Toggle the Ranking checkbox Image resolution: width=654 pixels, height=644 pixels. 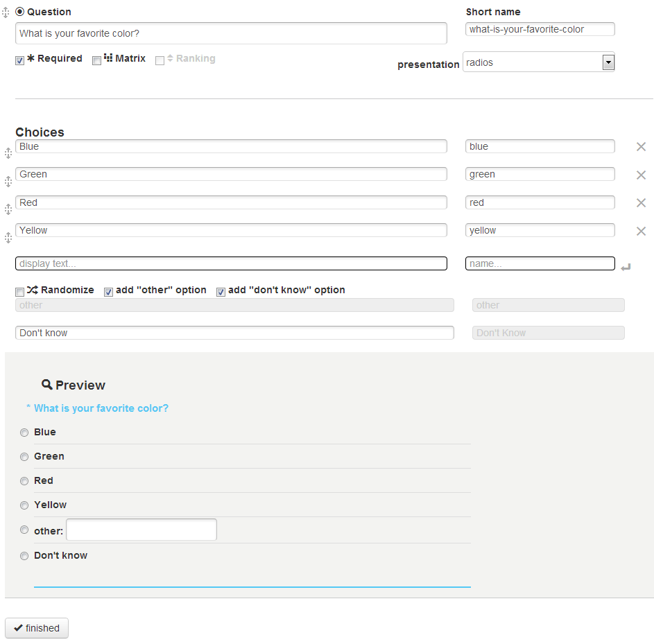pyautogui.click(x=160, y=61)
